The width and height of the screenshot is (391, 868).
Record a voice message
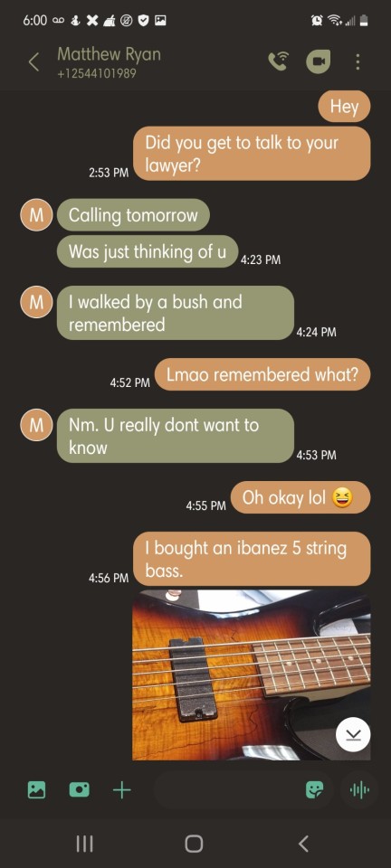coord(359,789)
